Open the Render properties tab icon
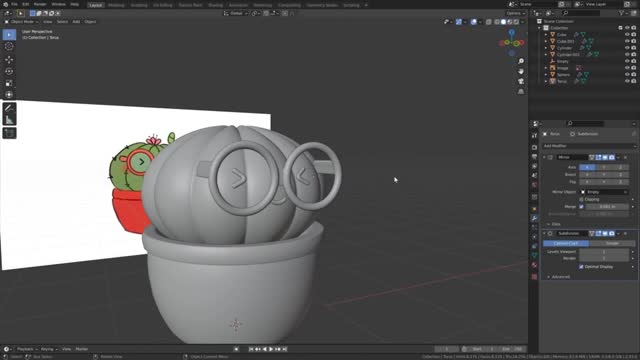The height and width of the screenshot is (360, 640). 534,147
